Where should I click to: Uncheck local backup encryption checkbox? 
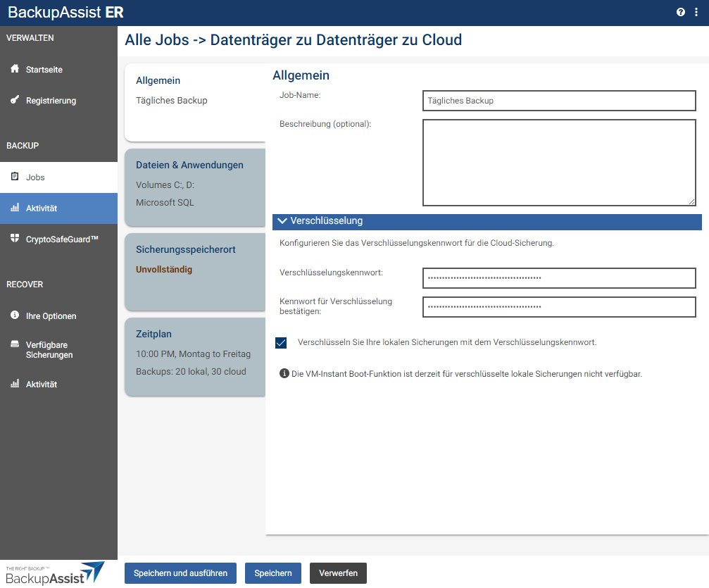tap(281, 343)
